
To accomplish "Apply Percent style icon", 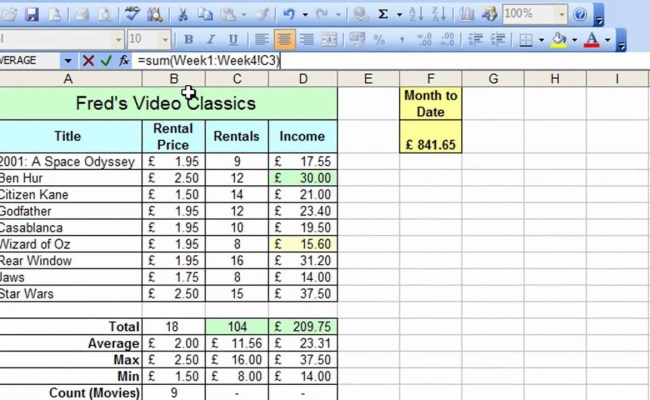I will tap(379, 39).
